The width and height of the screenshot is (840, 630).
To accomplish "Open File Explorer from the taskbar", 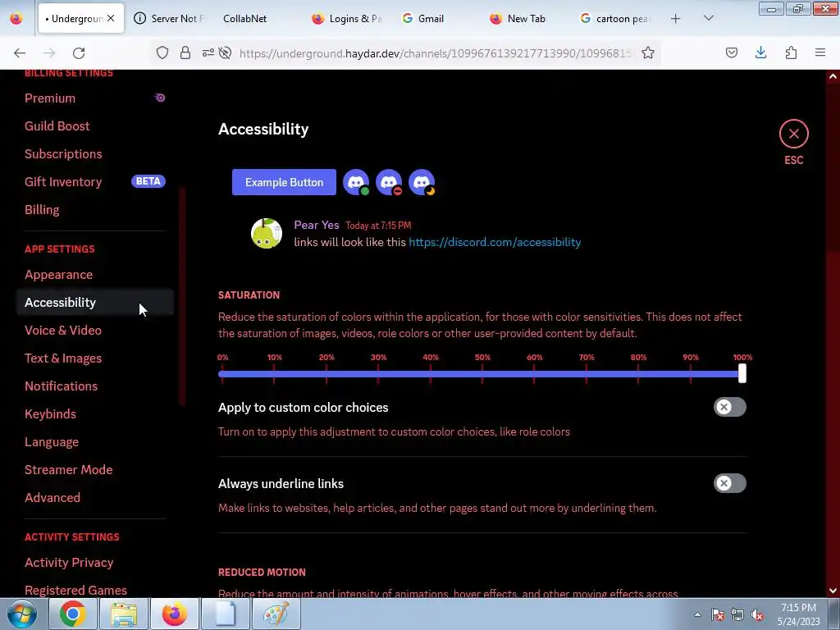I will 124,614.
